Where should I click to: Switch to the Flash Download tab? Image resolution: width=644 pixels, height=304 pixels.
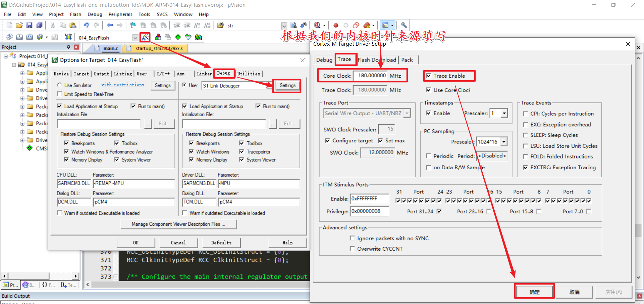tap(377, 60)
